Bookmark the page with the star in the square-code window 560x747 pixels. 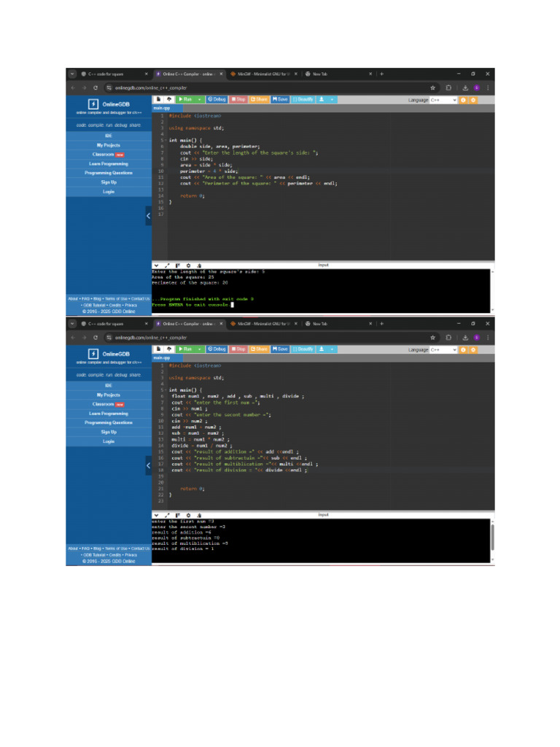point(433,88)
